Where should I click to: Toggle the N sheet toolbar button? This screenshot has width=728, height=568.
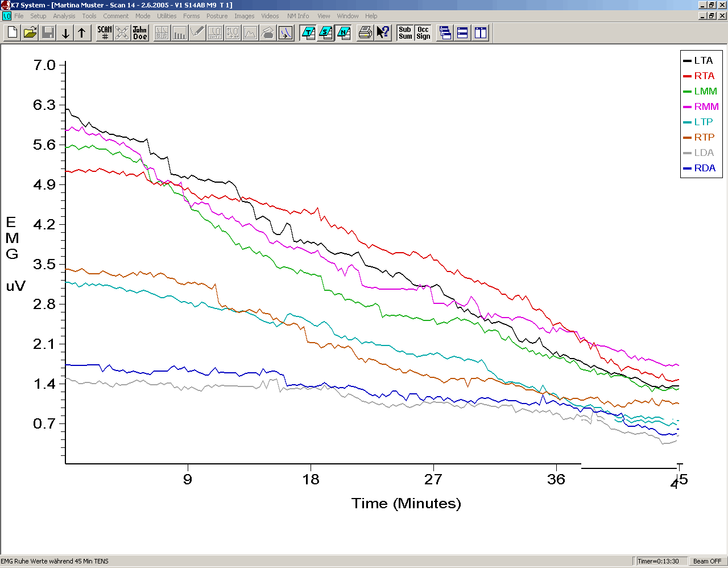click(x=344, y=33)
